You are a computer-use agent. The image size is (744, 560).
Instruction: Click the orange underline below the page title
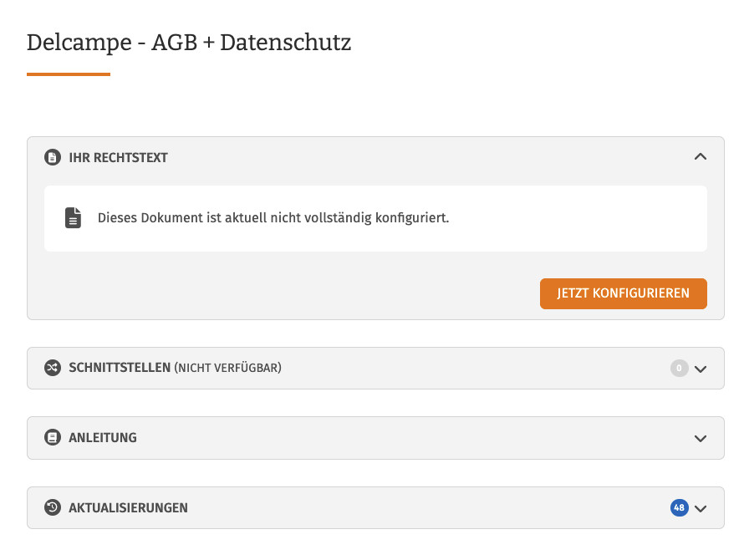pyautogui.click(x=69, y=74)
